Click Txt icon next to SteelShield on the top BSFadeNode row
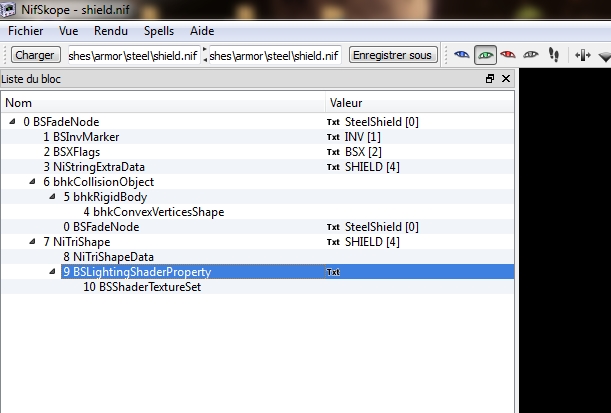Image resolution: width=611 pixels, height=413 pixels. pos(333,122)
